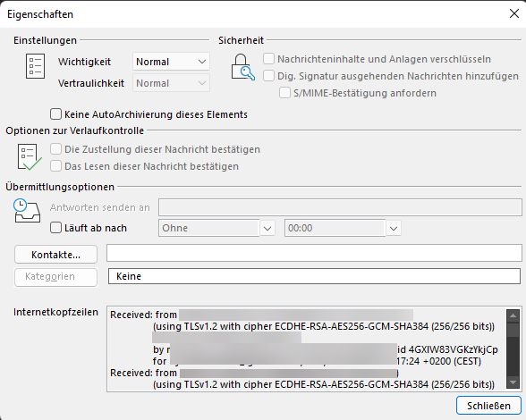The image size is (526, 420).
Task: Click the checklist icon under Verlaufkontrolle
Action: (30, 157)
